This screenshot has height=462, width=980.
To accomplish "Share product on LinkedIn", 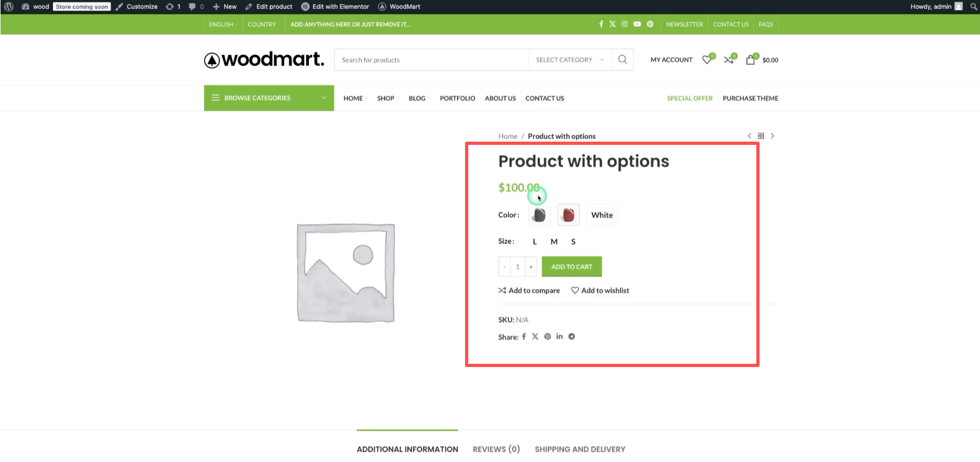I will (559, 336).
